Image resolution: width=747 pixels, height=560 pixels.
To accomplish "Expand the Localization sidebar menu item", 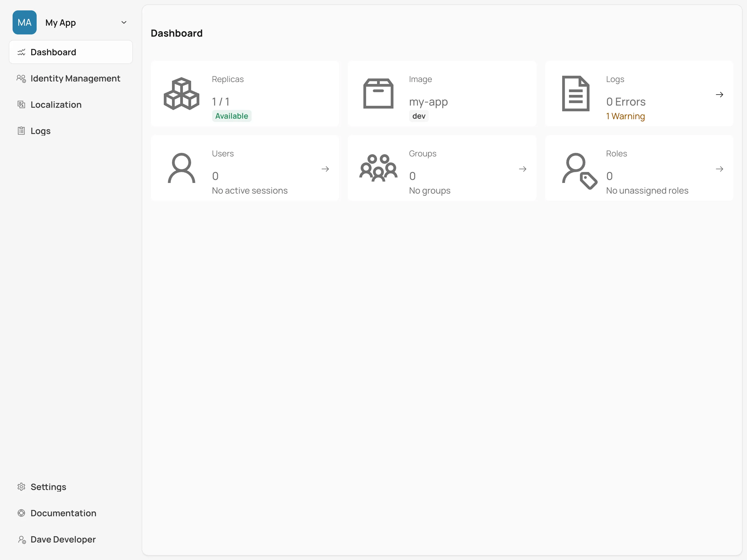I will point(56,105).
